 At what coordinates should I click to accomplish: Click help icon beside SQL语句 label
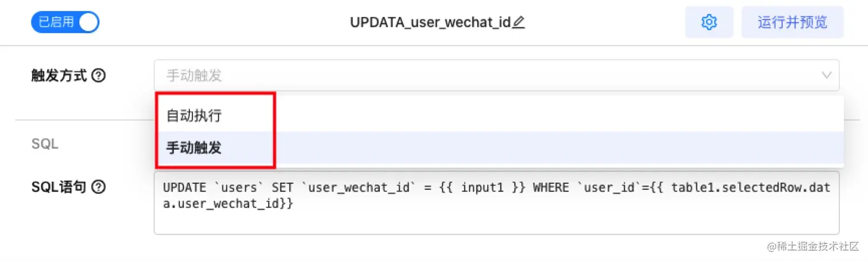pos(98,186)
